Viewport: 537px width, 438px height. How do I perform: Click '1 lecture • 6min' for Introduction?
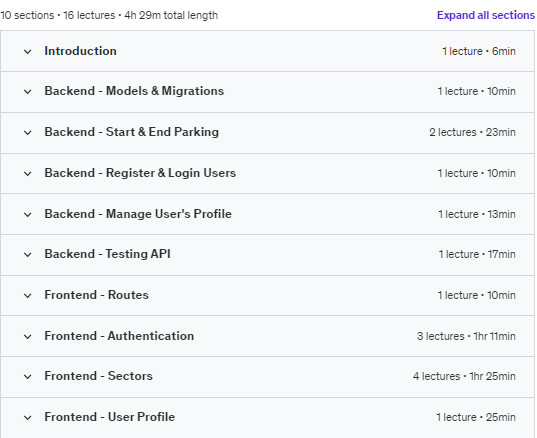[479, 51]
